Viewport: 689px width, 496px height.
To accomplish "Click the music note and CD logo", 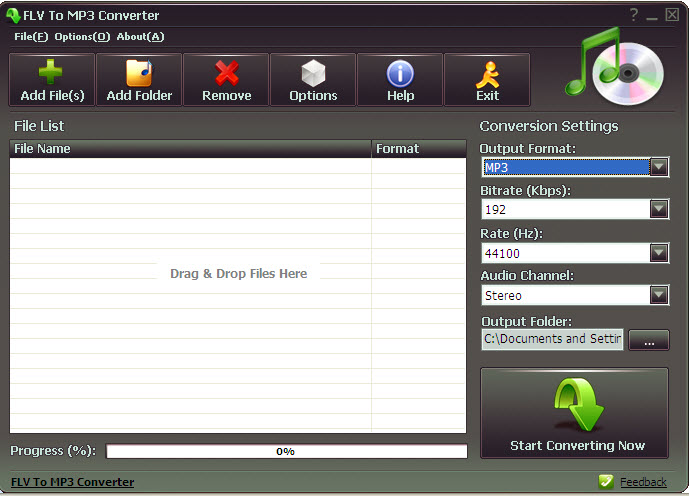I will [615, 66].
